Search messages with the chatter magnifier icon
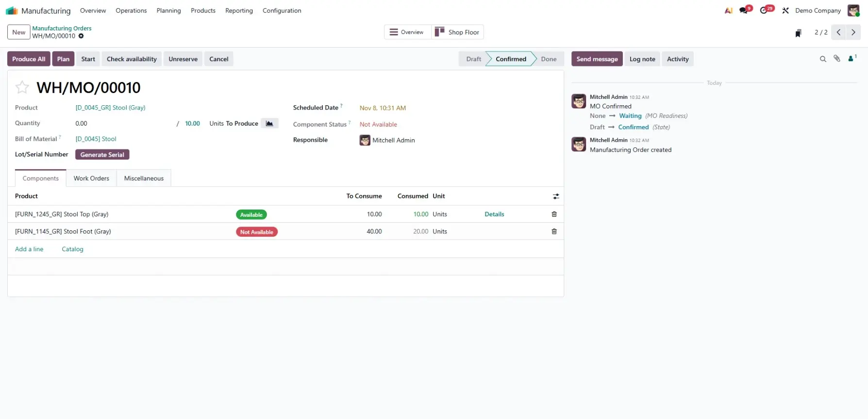This screenshot has width=868, height=419. tap(823, 59)
